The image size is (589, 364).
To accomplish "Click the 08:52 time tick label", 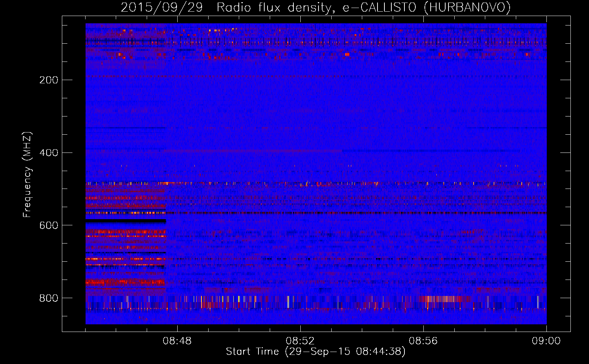I will [x=300, y=341].
